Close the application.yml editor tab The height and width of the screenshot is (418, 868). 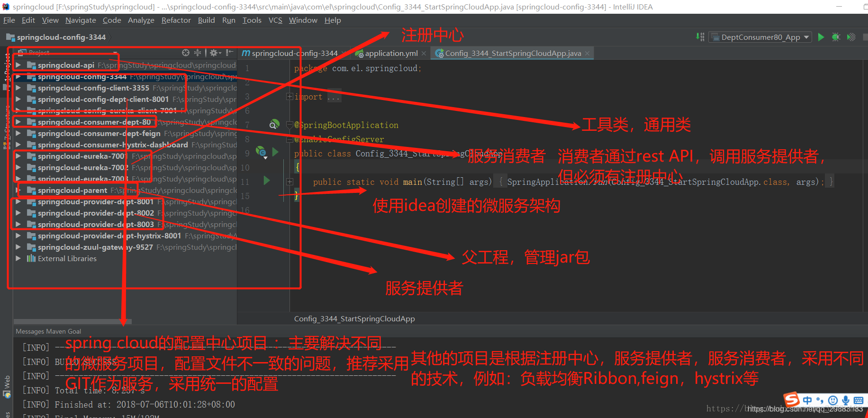coord(424,54)
